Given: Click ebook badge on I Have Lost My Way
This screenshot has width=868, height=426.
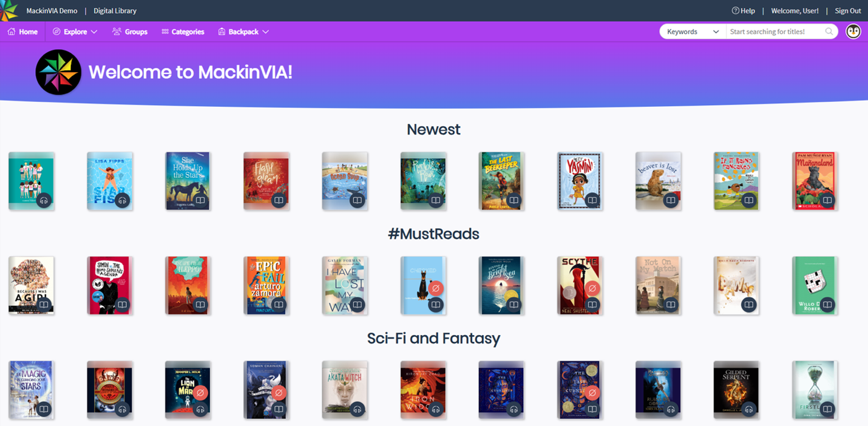Looking at the screenshot, I should click(x=357, y=305).
